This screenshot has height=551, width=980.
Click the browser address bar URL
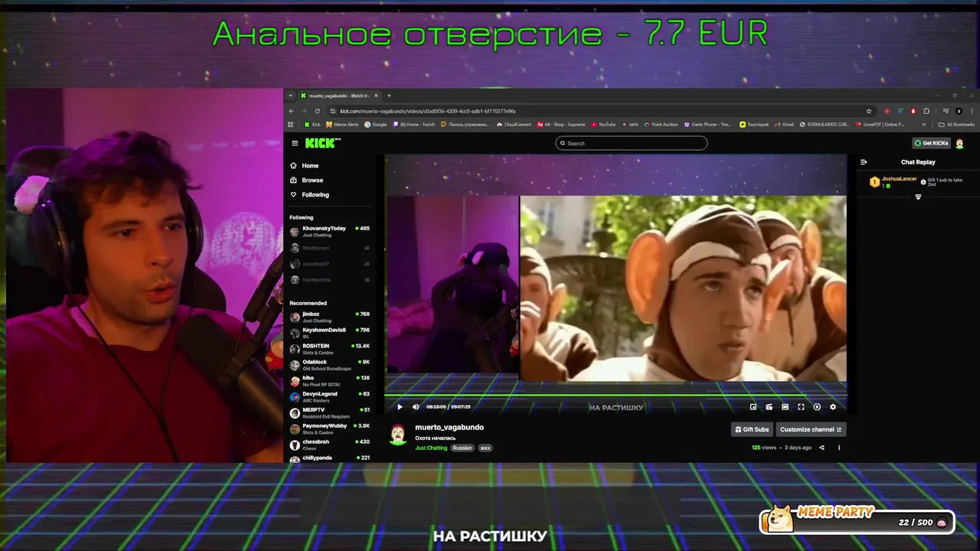pyautogui.click(x=428, y=111)
